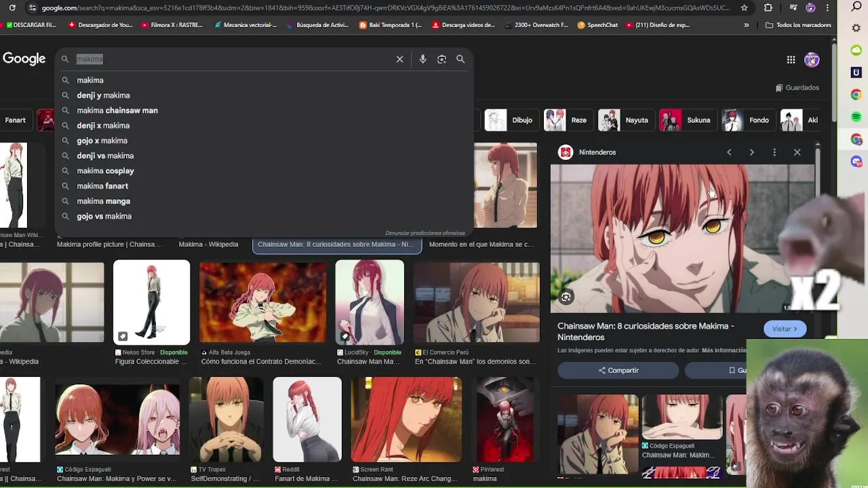Filter images with the Dibujo chip

511,120
